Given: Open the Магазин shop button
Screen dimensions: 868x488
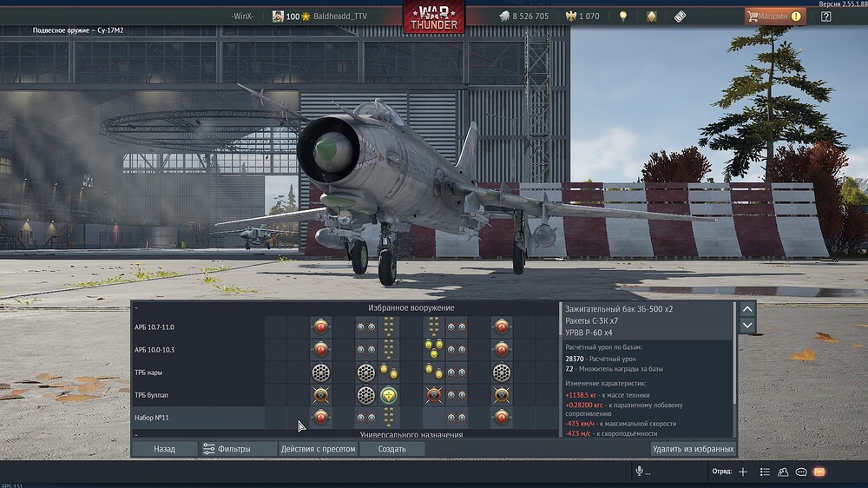Looking at the screenshot, I should (x=774, y=16).
